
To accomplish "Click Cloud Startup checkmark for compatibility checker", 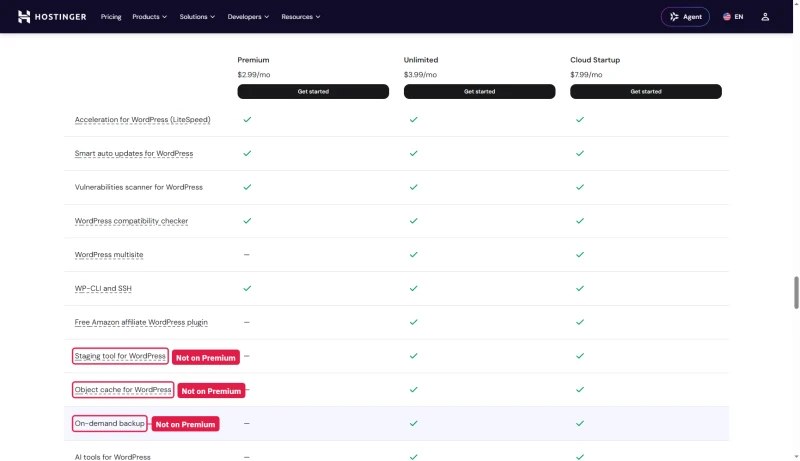I will coord(580,221).
